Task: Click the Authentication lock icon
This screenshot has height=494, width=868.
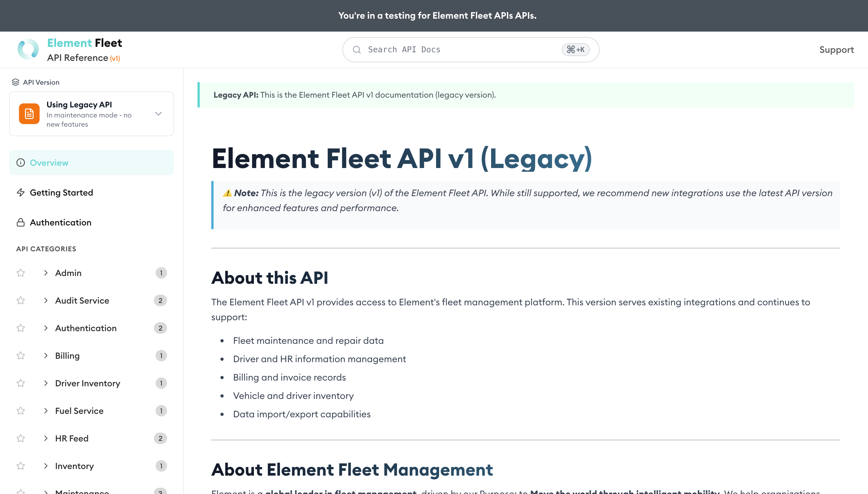Action: tap(21, 223)
